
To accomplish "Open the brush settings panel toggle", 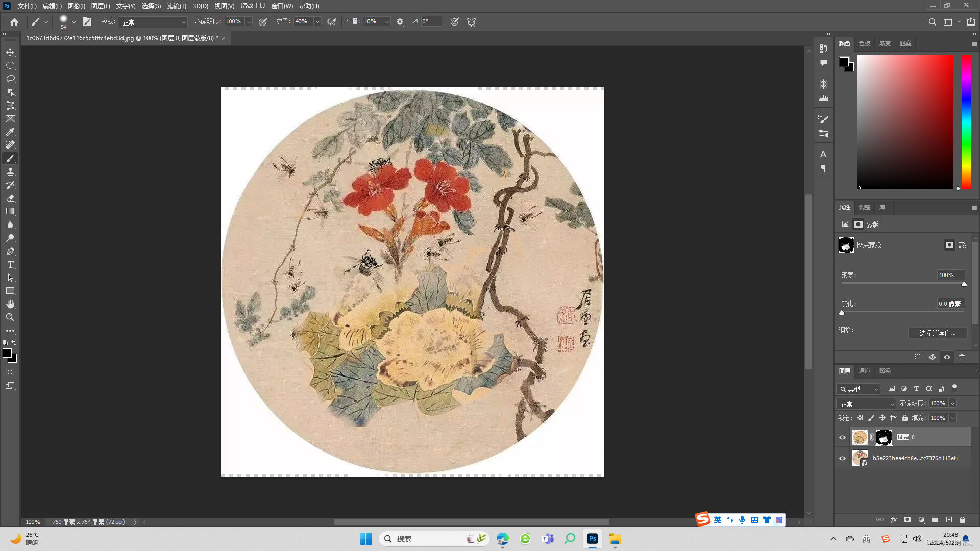I will 87,22.
